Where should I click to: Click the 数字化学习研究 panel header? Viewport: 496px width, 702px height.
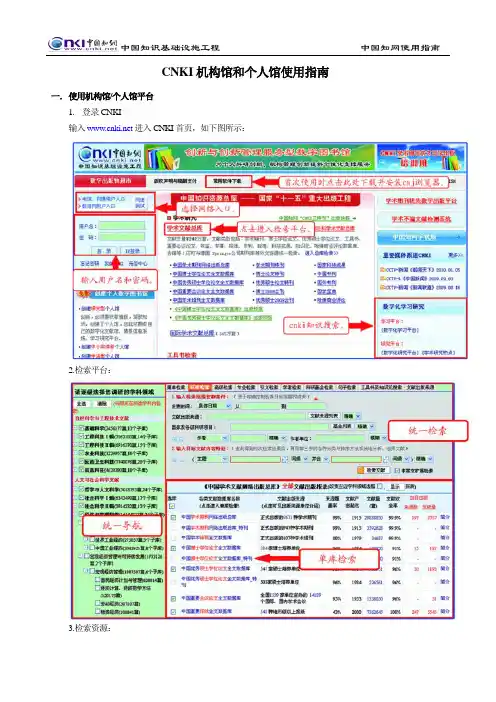click(x=403, y=307)
